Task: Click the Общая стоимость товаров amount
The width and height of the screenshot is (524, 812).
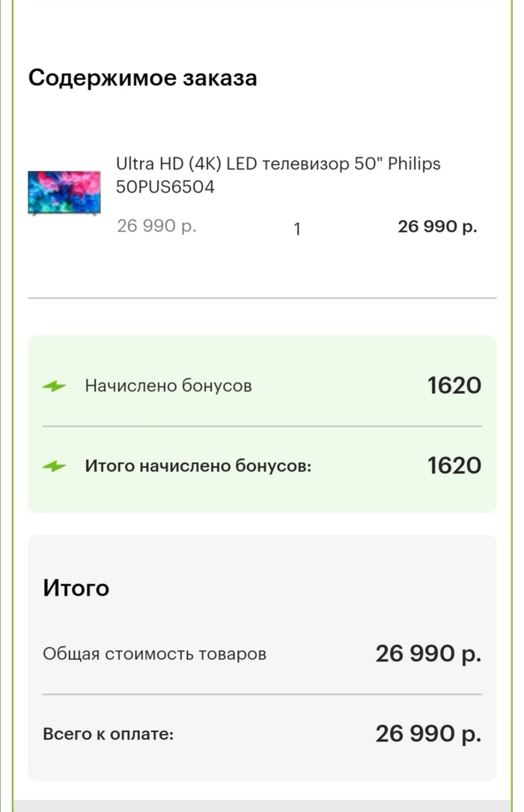Action: click(x=428, y=654)
